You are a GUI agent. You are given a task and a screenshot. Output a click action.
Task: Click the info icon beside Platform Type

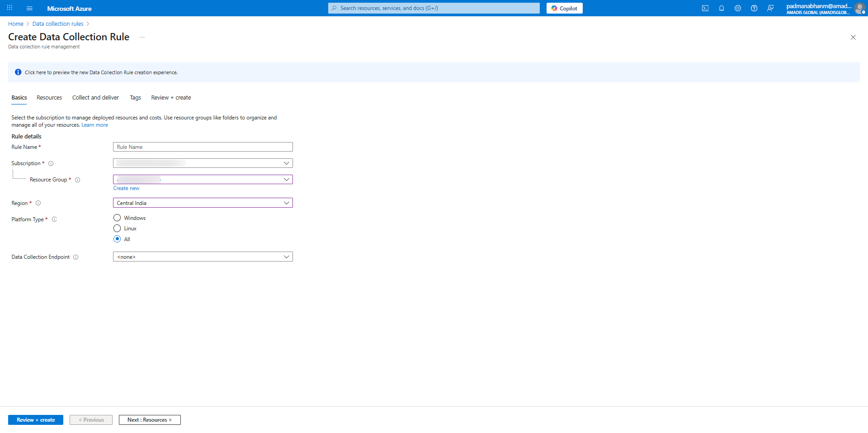point(54,219)
